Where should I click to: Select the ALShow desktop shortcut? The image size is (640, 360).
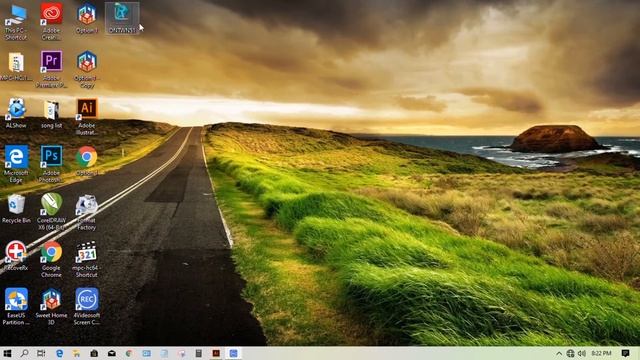16,113
